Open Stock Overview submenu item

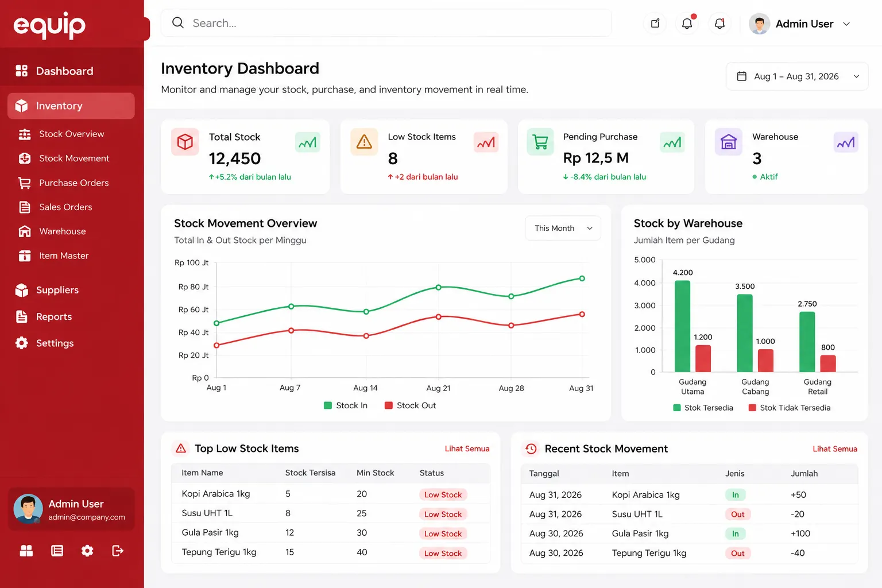coord(71,134)
